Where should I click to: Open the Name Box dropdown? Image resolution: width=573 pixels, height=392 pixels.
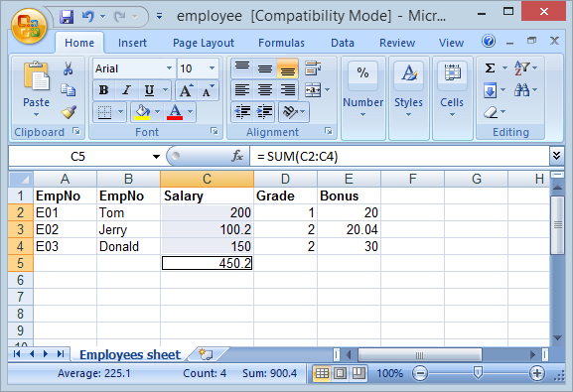[x=156, y=157]
